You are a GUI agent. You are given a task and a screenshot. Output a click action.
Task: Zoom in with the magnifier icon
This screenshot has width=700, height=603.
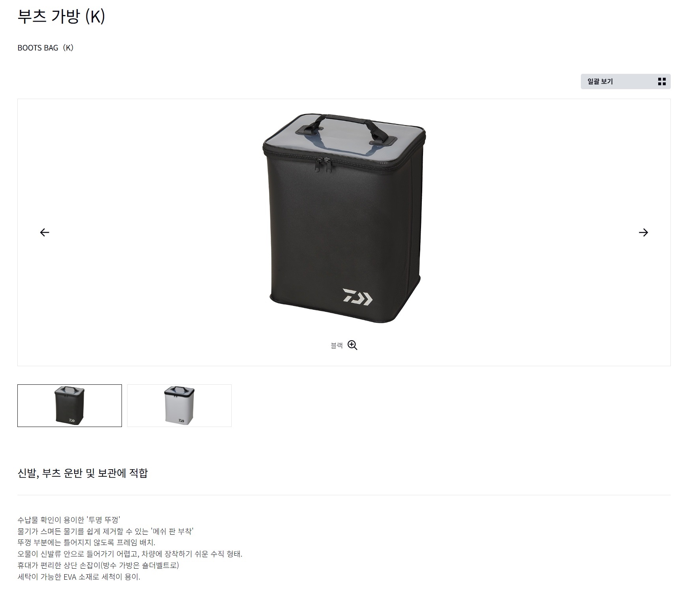[x=352, y=345]
